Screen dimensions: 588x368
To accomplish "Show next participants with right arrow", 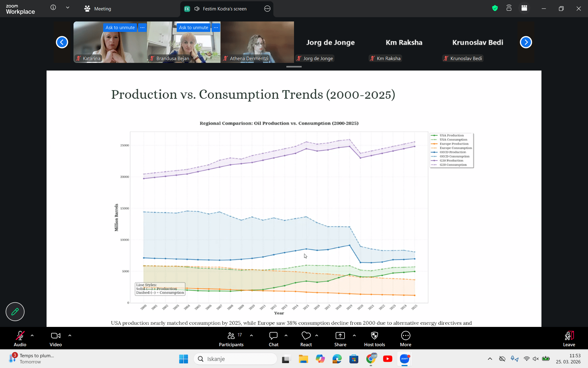I will point(526,42).
